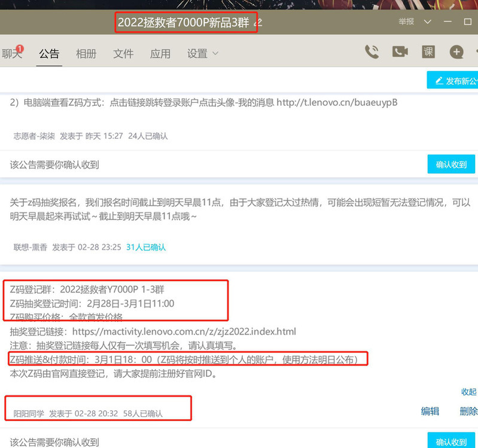Edit the group name pencil icon
The height and width of the screenshot is (448, 478).
(258, 23)
